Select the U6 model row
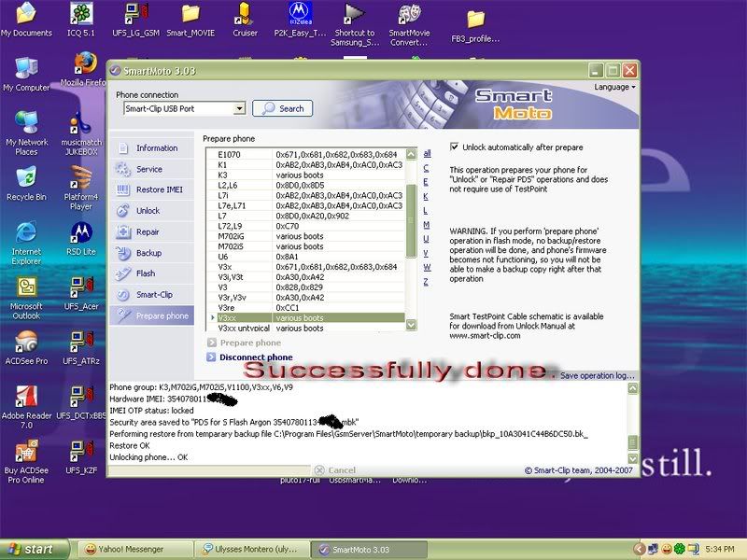747x560 pixels. click(x=306, y=257)
